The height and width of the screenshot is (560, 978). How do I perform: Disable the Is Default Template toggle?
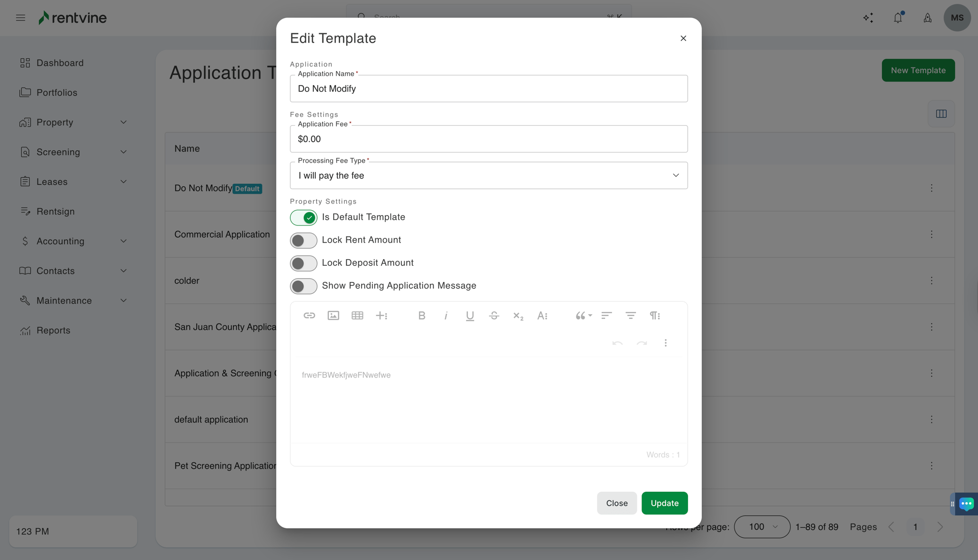tap(303, 217)
